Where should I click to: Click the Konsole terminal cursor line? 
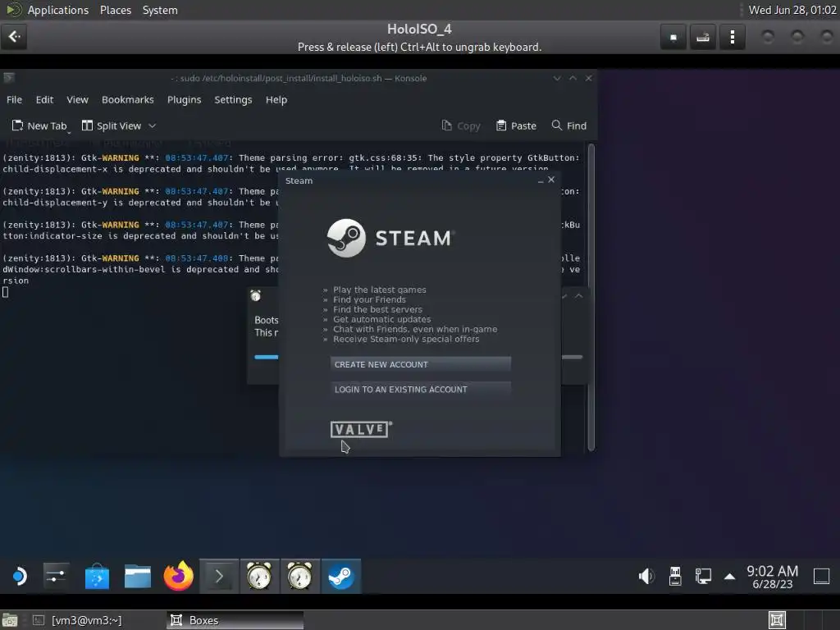point(6,292)
